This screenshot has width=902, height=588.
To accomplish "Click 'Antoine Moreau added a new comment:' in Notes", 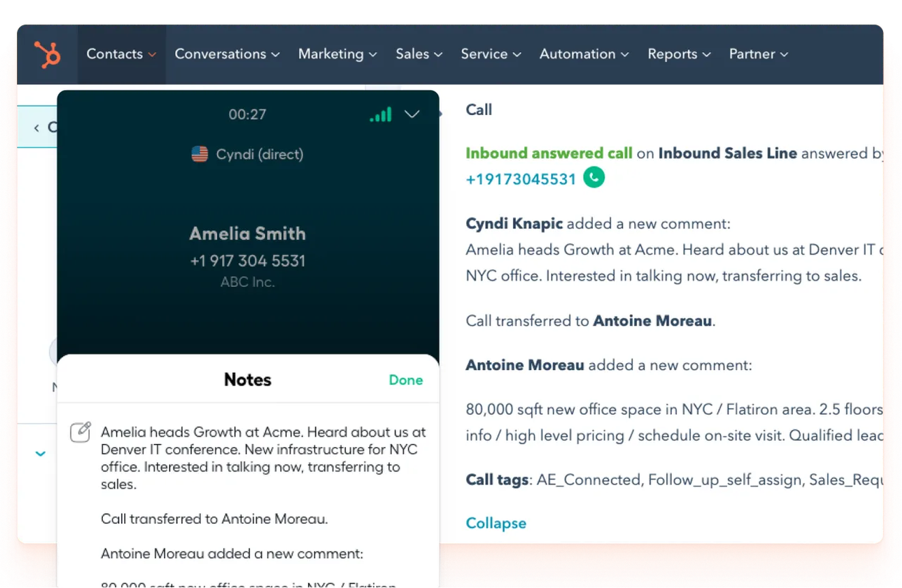I will pyautogui.click(x=232, y=554).
